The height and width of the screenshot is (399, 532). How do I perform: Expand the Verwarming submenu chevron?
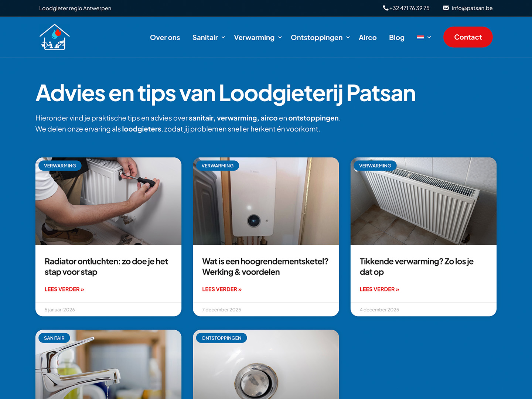[x=280, y=37]
